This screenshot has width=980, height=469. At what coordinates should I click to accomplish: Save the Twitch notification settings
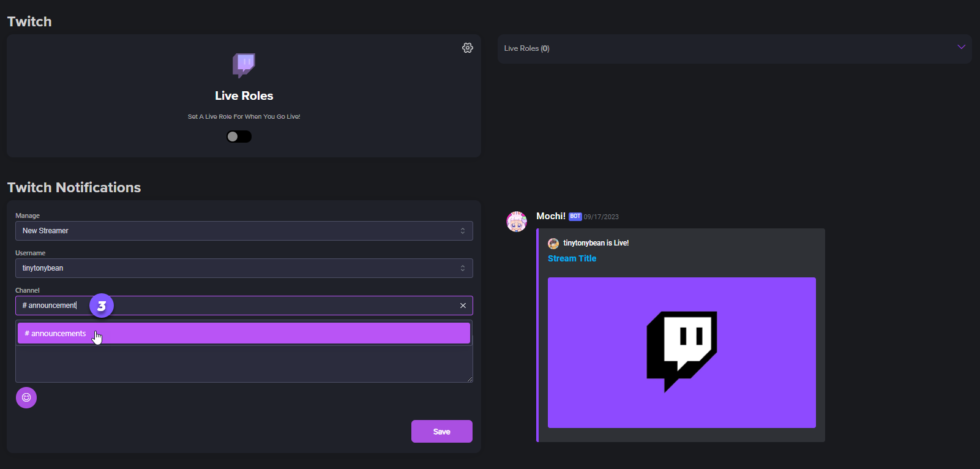click(441, 432)
